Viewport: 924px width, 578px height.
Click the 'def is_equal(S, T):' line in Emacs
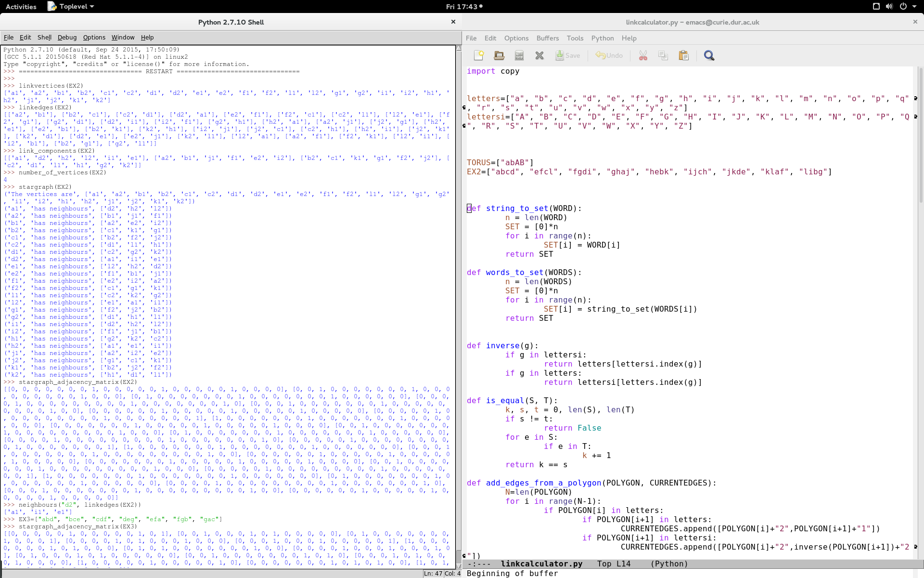[512, 400]
